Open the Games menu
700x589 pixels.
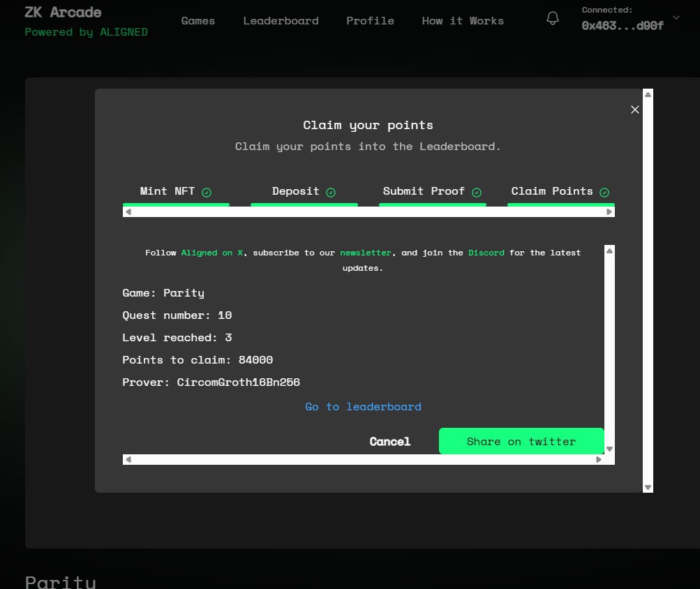[198, 20]
